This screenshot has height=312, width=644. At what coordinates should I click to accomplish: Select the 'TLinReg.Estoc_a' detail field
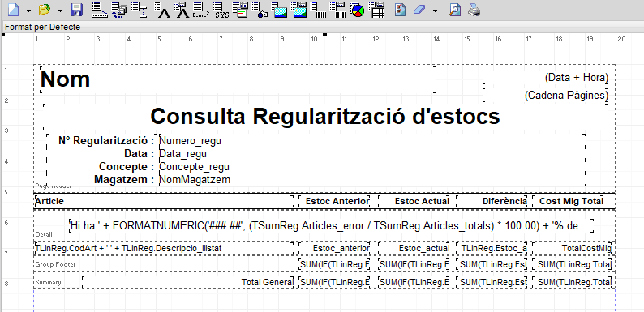[492, 248]
